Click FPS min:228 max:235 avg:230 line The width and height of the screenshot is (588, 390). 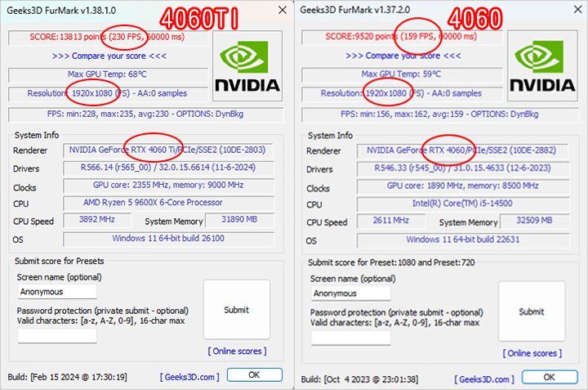pyautogui.click(x=145, y=114)
